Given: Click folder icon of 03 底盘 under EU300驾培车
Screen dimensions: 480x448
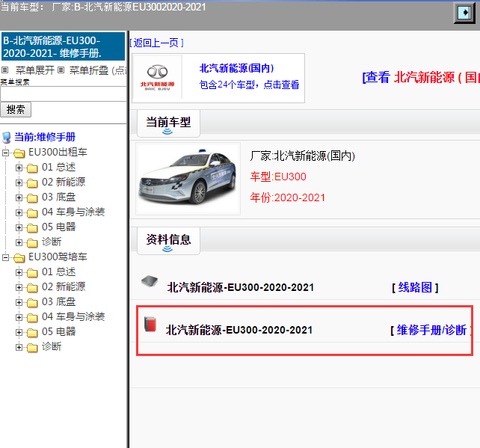Looking at the screenshot, I should coord(32,302).
